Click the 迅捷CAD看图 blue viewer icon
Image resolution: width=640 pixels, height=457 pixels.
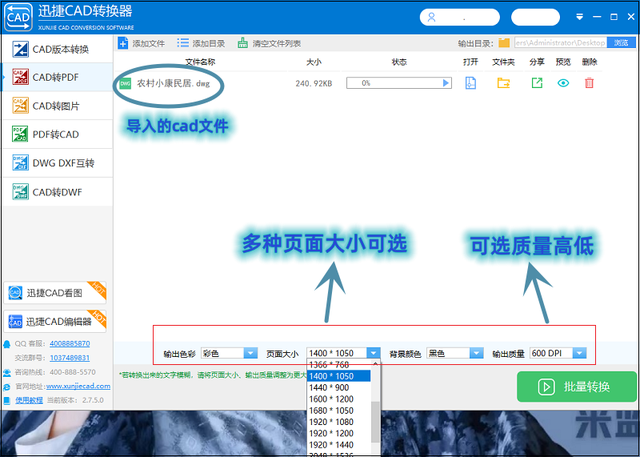click(x=16, y=293)
